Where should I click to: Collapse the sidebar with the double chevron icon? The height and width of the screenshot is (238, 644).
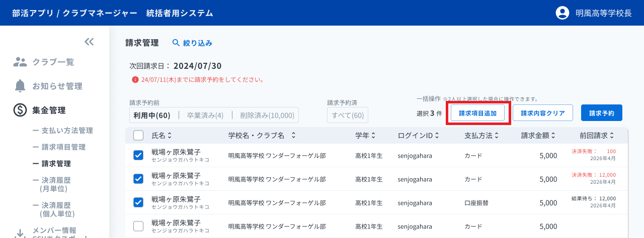point(89,42)
